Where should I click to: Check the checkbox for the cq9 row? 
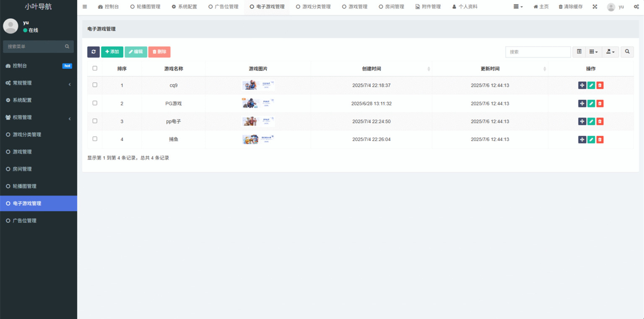95,85
